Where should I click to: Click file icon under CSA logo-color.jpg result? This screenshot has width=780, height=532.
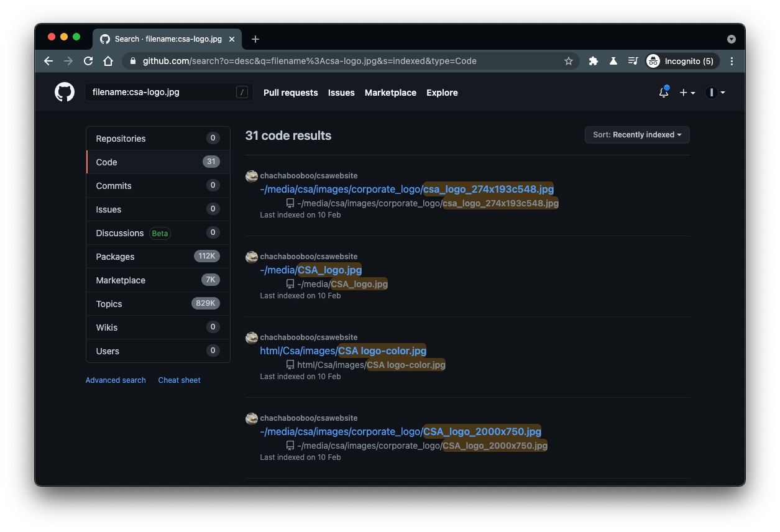pos(290,365)
